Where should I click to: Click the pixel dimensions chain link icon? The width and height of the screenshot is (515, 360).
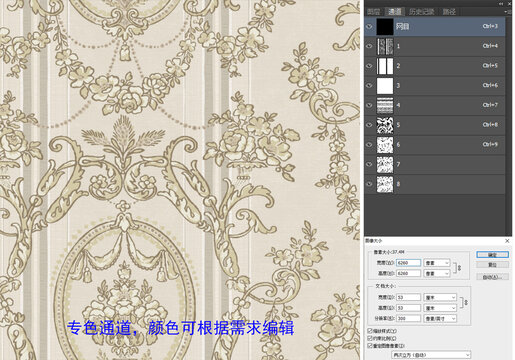[x=460, y=268]
